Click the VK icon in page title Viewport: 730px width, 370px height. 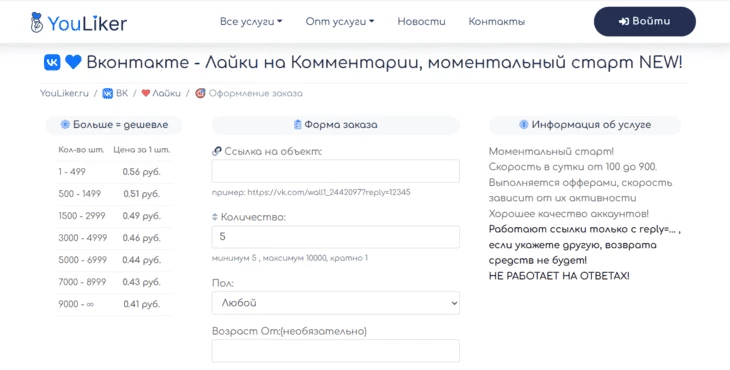click(x=52, y=62)
